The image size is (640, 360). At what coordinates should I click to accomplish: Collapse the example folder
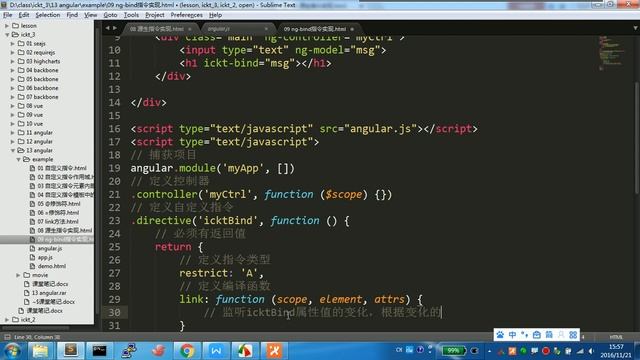(18, 159)
